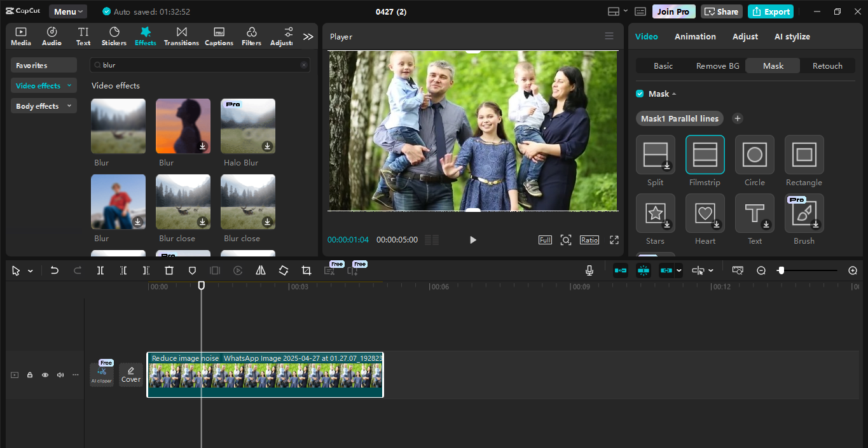Click the Undo icon above the timeline
868x448 pixels.
pos(55,270)
